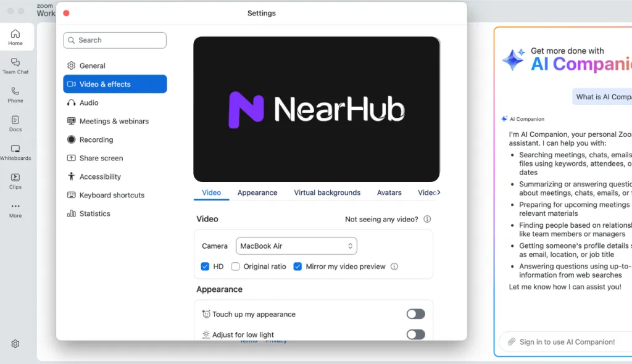Switch to the Video tab
This screenshot has width=632, height=364.
point(211,192)
